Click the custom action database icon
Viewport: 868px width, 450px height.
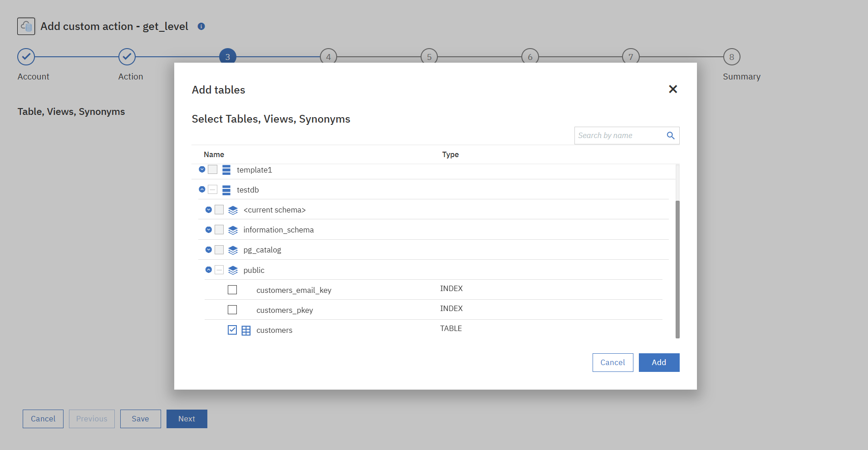[x=26, y=26]
